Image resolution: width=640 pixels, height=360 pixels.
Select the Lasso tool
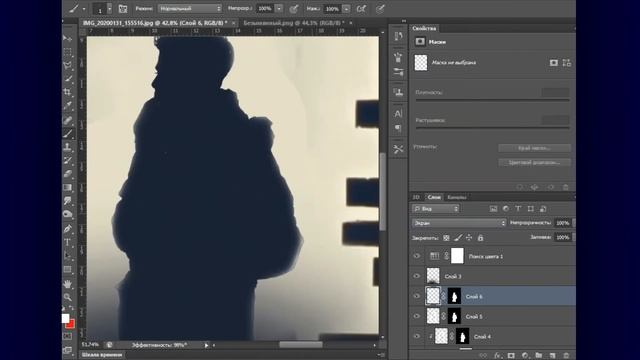[x=67, y=65]
